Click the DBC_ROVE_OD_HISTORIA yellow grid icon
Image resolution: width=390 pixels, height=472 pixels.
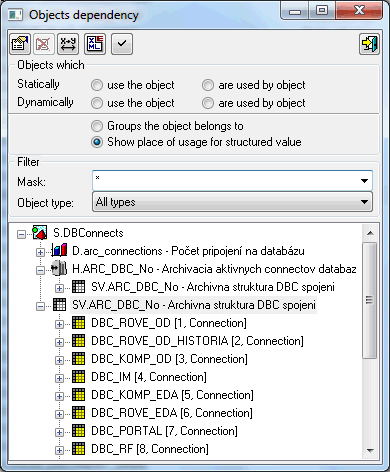[78, 341]
